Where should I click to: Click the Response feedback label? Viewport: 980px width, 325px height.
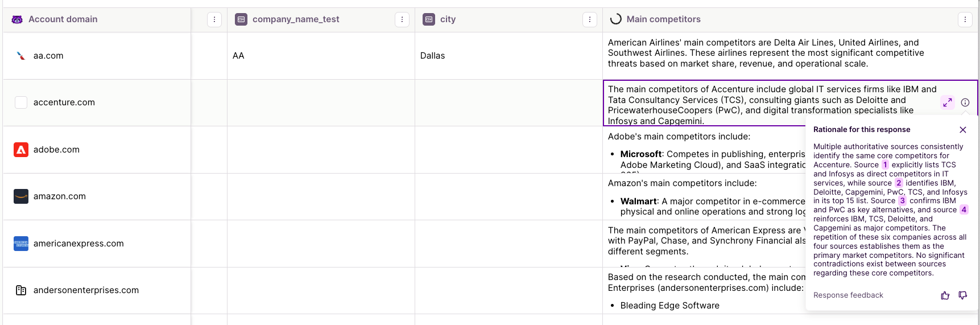click(x=848, y=295)
